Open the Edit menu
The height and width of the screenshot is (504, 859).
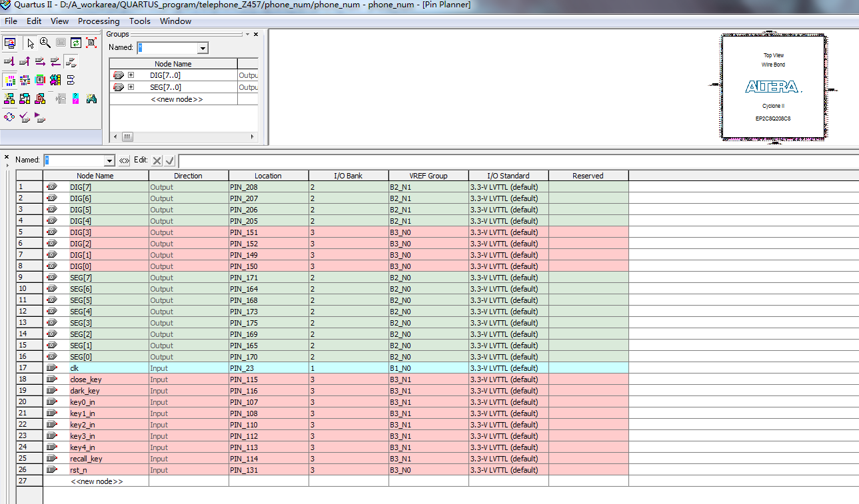34,21
